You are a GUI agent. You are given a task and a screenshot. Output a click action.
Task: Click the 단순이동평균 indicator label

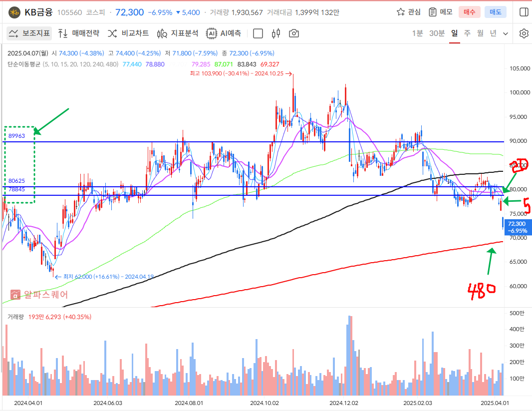tap(24, 64)
